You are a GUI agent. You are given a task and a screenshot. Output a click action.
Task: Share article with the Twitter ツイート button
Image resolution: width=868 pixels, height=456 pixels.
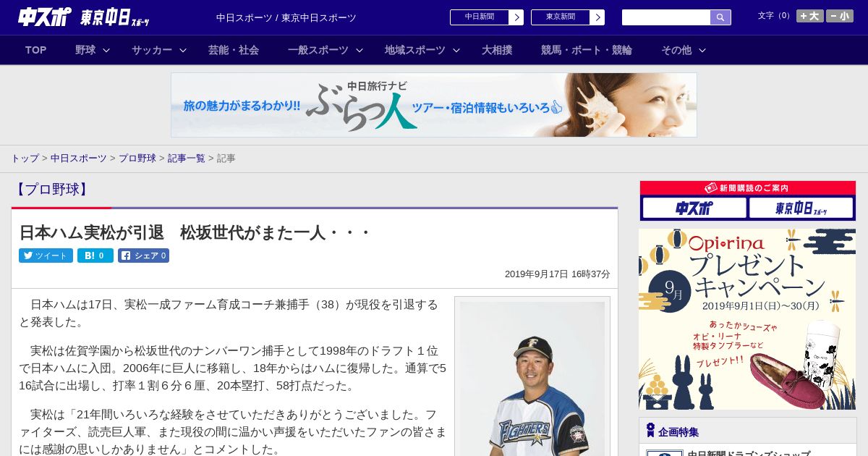coord(46,256)
